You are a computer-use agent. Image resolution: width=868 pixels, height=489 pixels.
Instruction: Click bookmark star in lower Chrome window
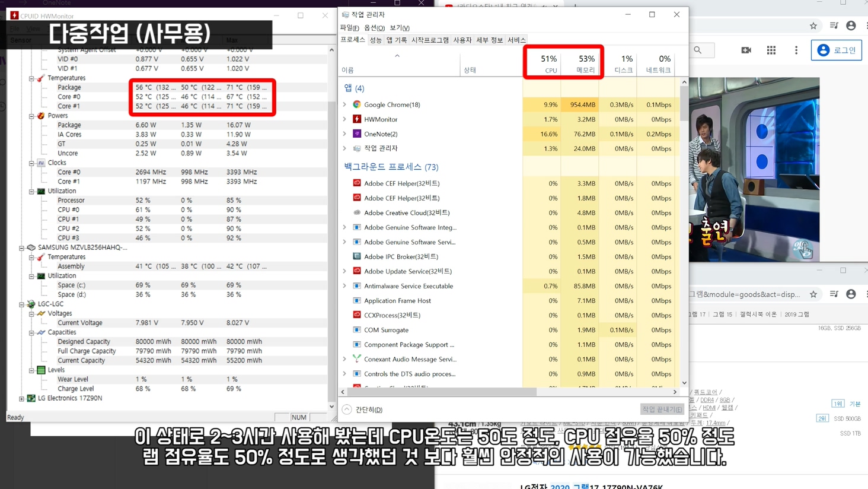813,294
